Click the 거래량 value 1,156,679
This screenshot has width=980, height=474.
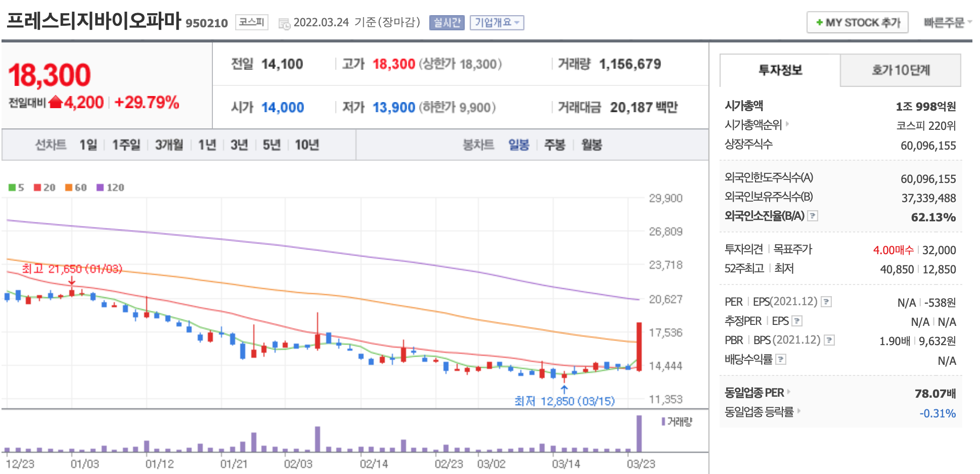tap(630, 64)
